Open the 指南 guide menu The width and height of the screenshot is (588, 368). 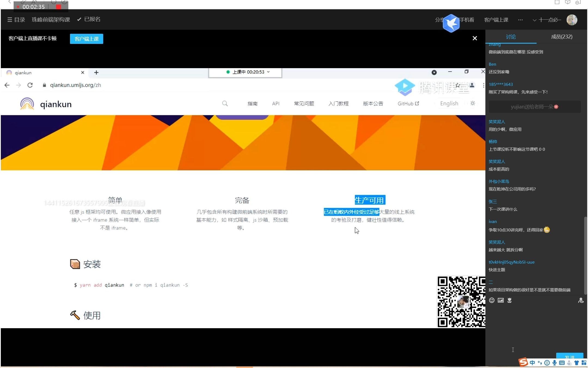(x=252, y=104)
